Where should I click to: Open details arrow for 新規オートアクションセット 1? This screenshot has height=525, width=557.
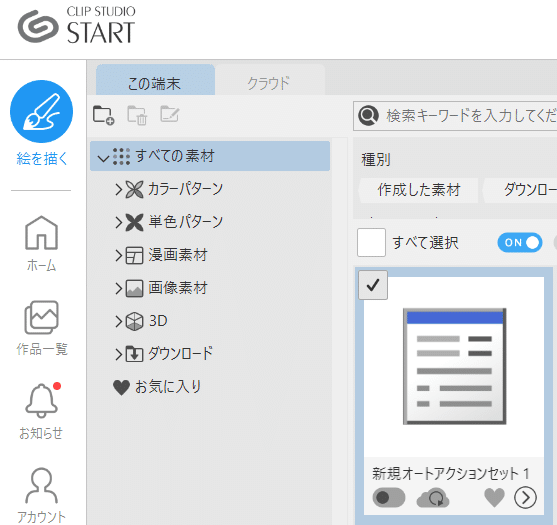525,498
